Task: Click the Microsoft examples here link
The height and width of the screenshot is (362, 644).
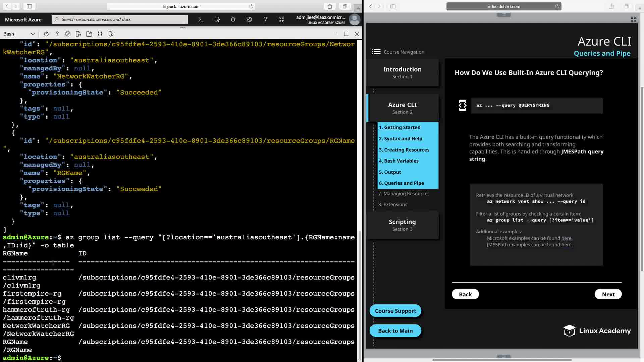Action: coord(567,238)
